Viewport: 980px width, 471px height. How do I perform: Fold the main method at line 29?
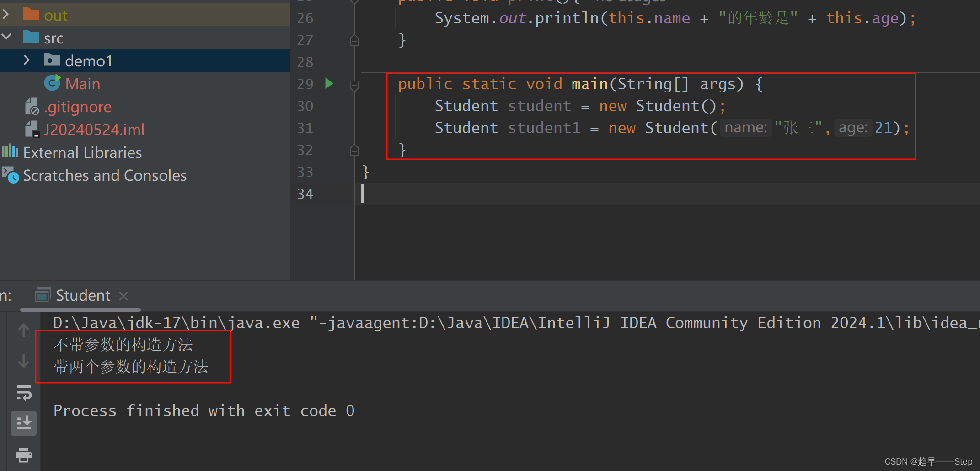[x=354, y=85]
